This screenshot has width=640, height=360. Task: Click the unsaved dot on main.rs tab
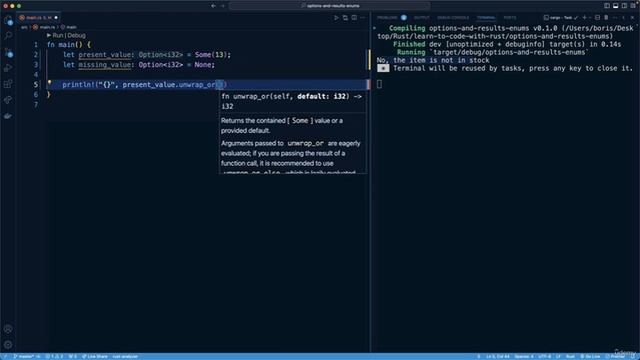[56, 18]
